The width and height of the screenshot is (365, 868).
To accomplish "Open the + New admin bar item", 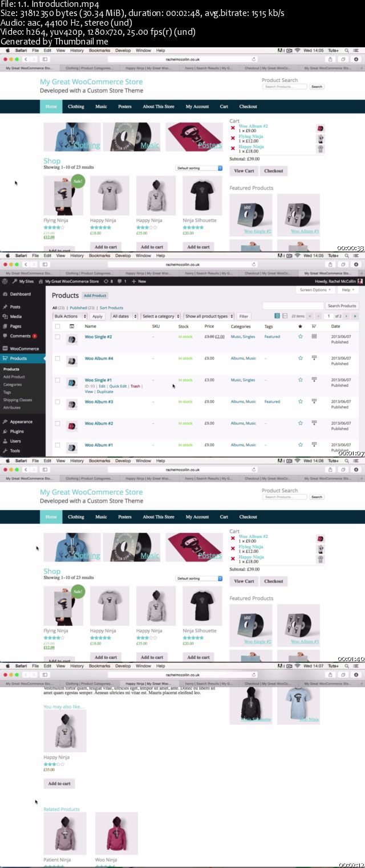I will [x=139, y=282].
